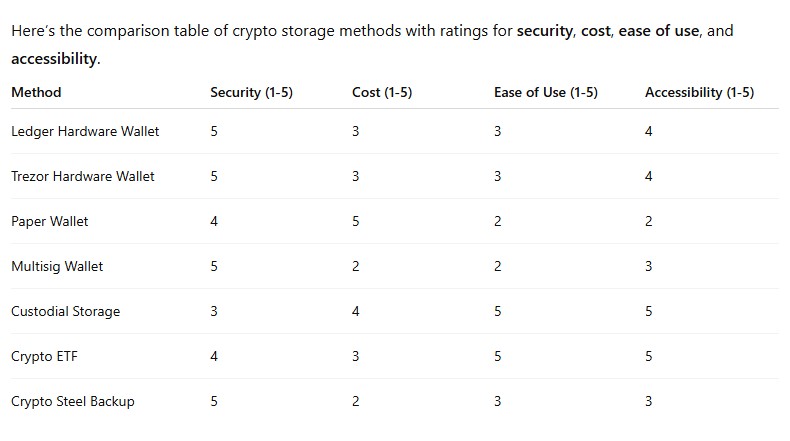Select the Multisig Wallet row label
The width and height of the screenshot is (790, 441).
click(57, 266)
